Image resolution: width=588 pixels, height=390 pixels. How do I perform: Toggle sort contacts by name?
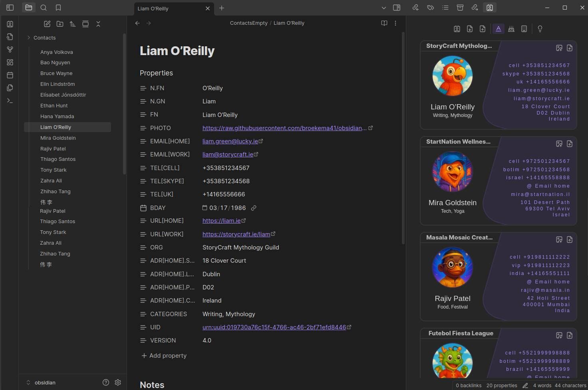click(x=498, y=29)
